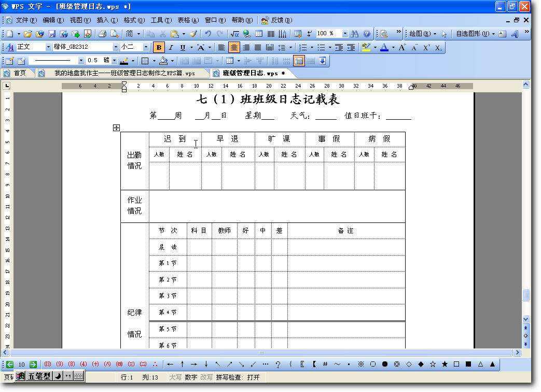Viewport: 541px width, 392px height.
Task: Open the 自选图形 AutoShapes button
Action: [x=472, y=34]
